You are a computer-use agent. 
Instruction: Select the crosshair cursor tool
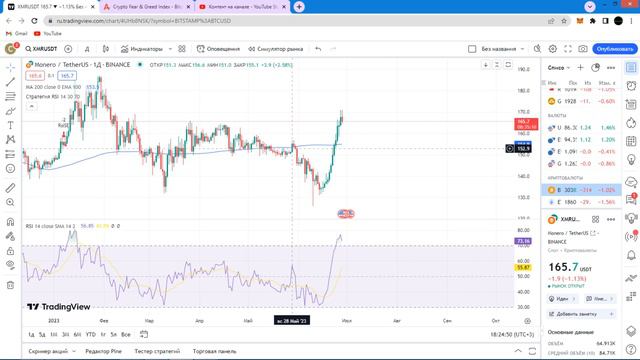pyautogui.click(x=11, y=67)
